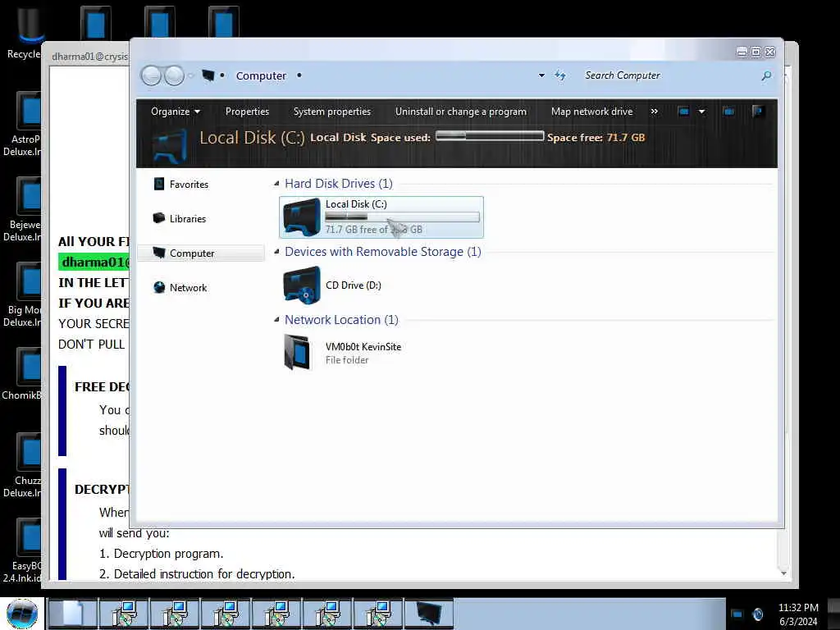This screenshot has height=630, width=840.
Task: Expand the arrow after Computer in address bar
Action: tap(299, 75)
